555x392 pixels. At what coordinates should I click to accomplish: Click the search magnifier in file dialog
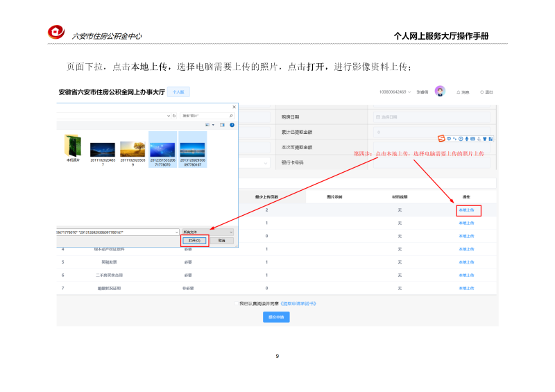[231, 116]
